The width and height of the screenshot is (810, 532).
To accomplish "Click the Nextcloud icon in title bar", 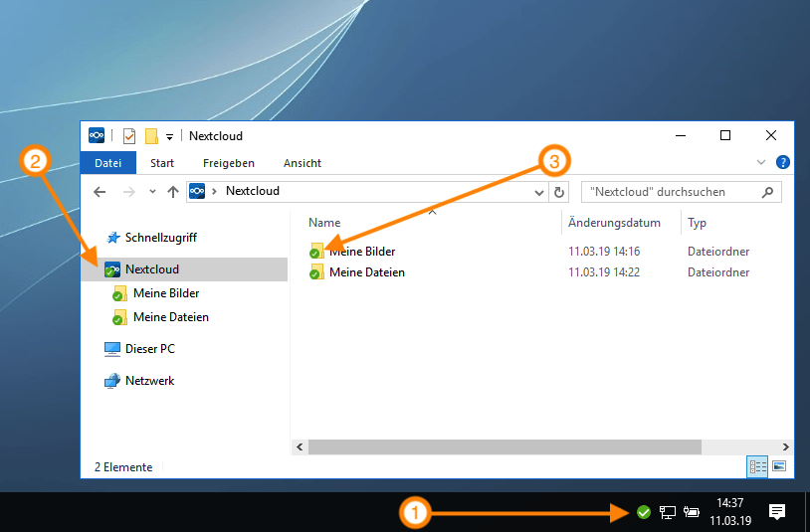I will pos(97,135).
